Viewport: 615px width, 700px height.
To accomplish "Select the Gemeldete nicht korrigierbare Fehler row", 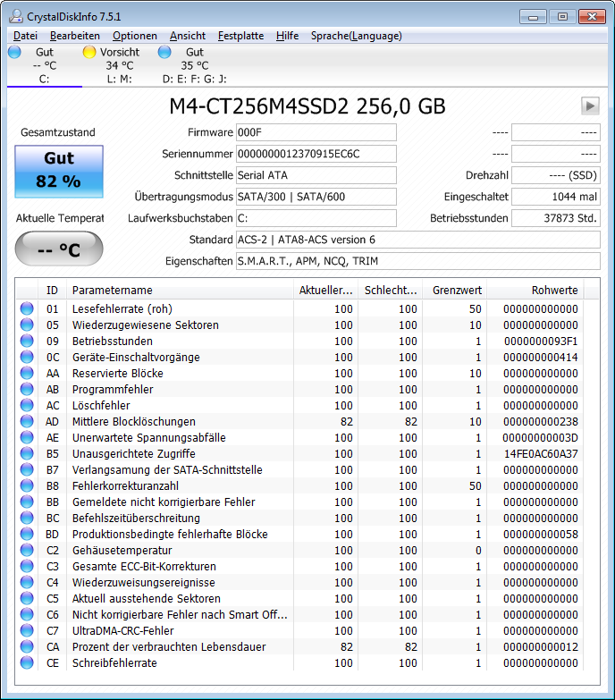I will [300, 502].
